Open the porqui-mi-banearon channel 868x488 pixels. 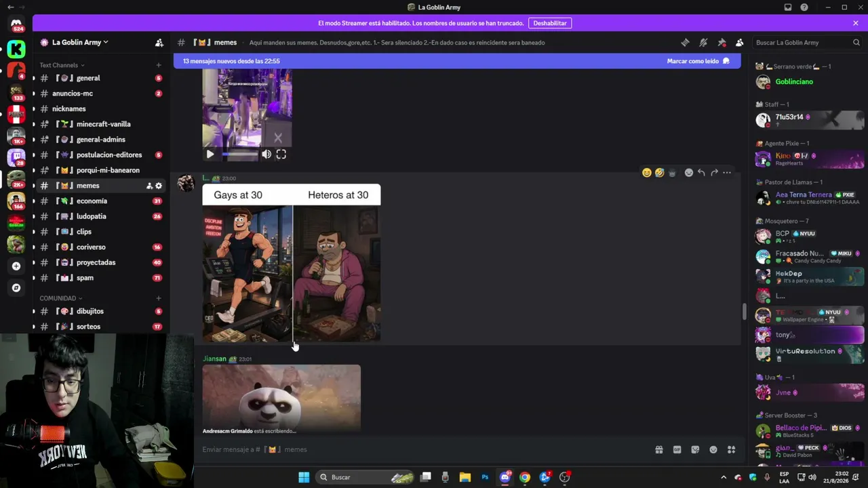pyautogui.click(x=101, y=170)
